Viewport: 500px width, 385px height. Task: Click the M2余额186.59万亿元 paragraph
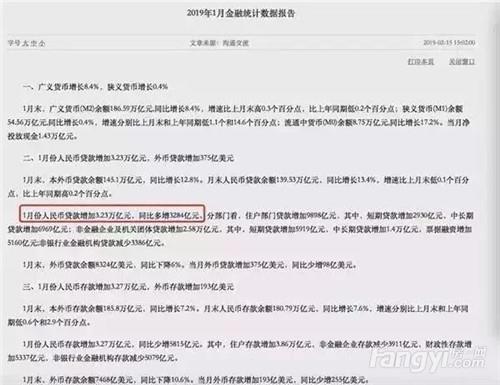tap(239, 122)
